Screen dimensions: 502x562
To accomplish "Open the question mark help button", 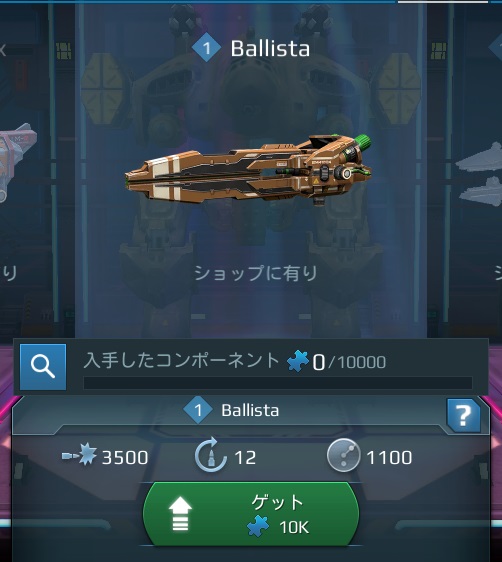I will coord(464,415).
